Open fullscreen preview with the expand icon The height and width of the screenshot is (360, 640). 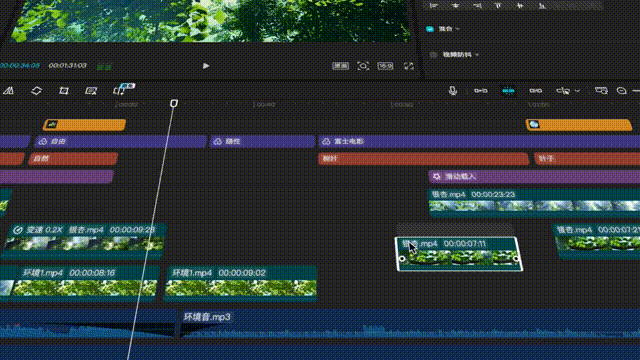pos(409,66)
